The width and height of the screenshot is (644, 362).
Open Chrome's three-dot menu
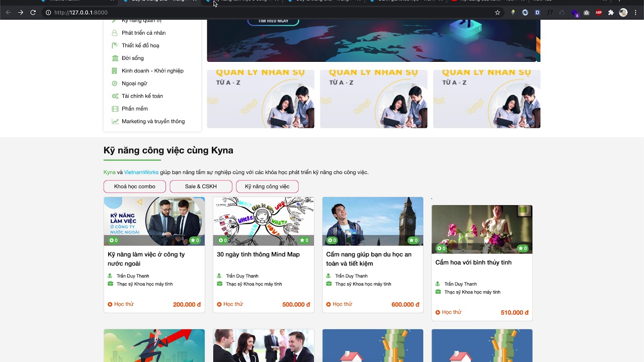point(636,13)
